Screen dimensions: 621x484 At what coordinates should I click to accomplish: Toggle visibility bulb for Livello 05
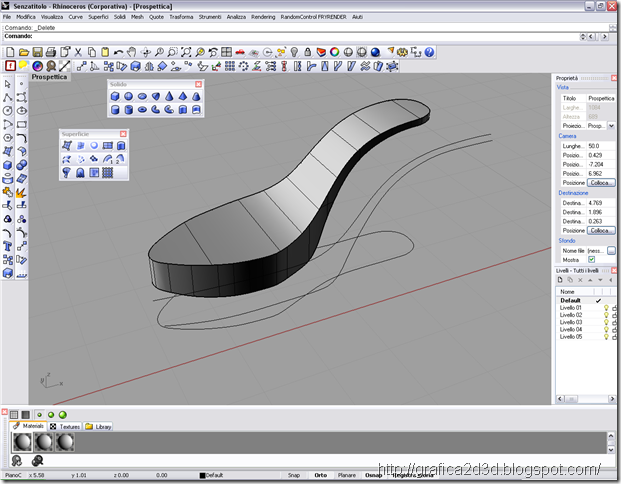(x=606, y=337)
